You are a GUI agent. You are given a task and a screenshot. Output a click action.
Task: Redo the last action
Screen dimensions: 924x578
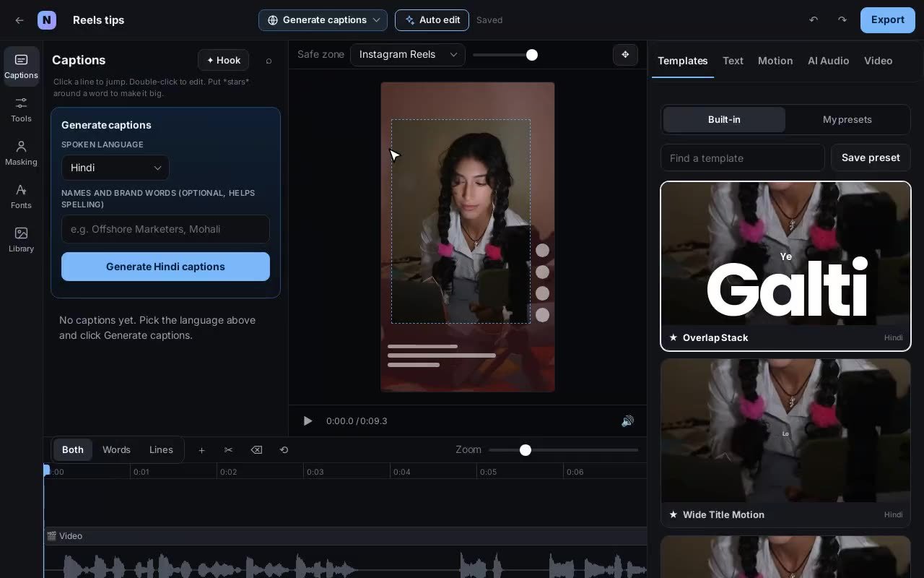coord(842,20)
